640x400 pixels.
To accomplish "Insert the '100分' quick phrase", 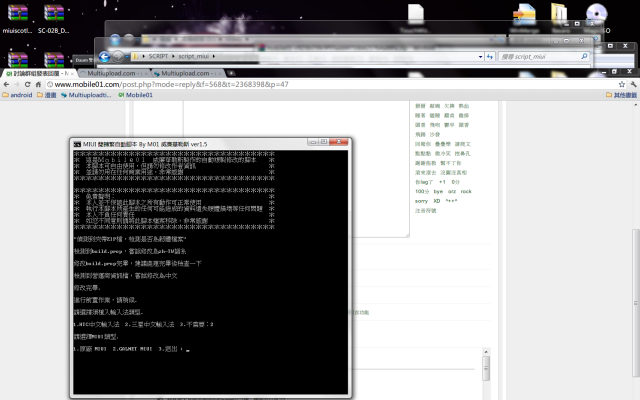I will click(x=422, y=191).
